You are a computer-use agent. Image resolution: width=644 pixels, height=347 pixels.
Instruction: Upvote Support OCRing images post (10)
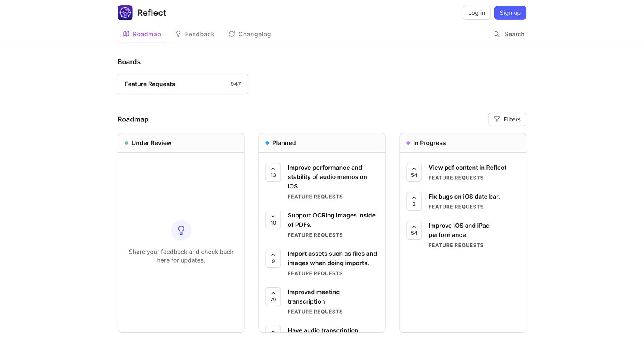273,220
